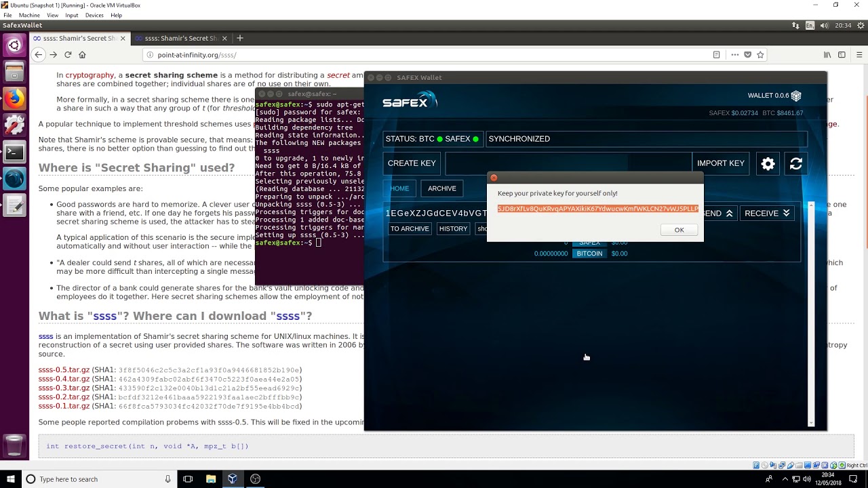Click the BITCOIN balance label
Image resolution: width=868 pixels, height=488 pixels.
pos(589,253)
